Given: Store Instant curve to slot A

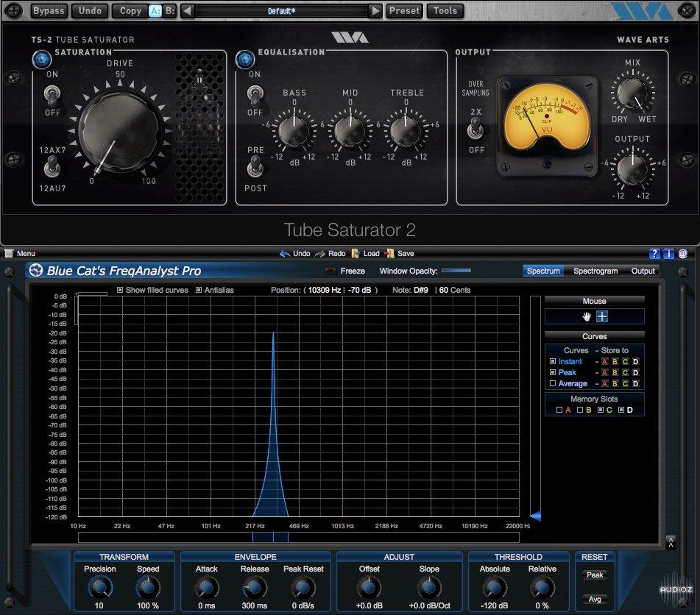Looking at the screenshot, I should 605,361.
